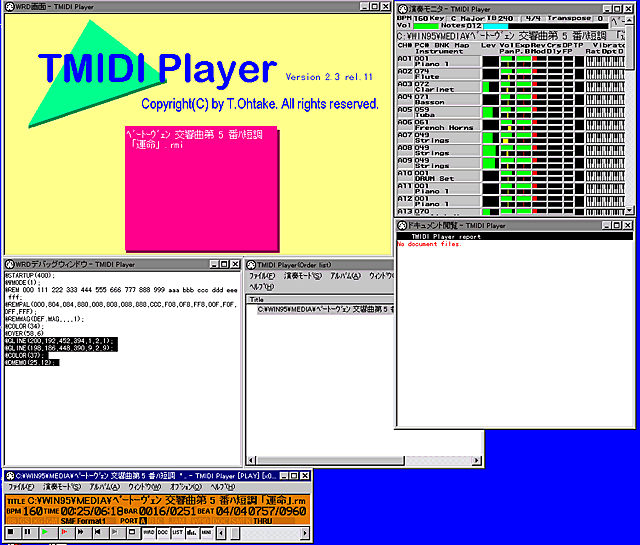The width and height of the screenshot is (640, 545).
Task: Show the DOC document viewer icon
Action: pos(162,534)
